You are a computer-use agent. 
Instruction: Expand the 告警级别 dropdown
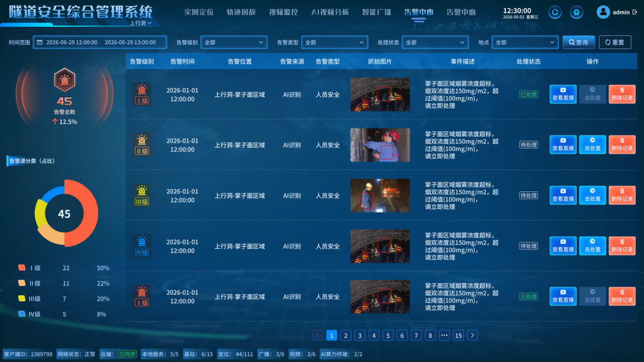tap(234, 42)
